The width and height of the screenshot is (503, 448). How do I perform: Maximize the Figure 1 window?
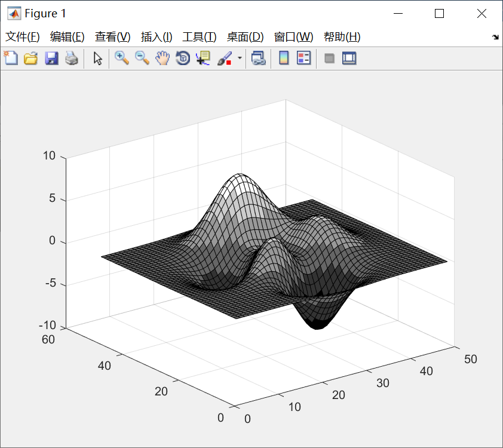point(440,14)
